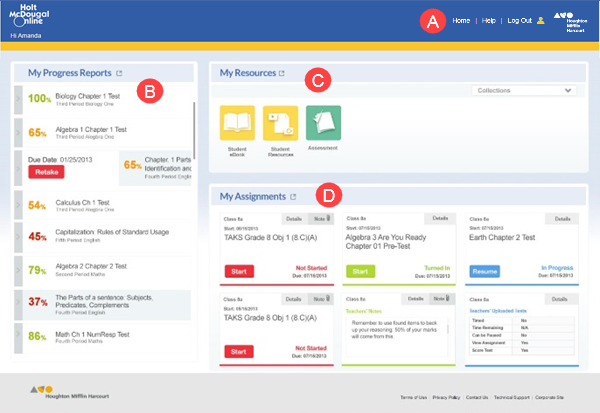600x413 pixels.
Task: Expand the Algebra 2 Chapter 2 Test row
Action: [18, 271]
